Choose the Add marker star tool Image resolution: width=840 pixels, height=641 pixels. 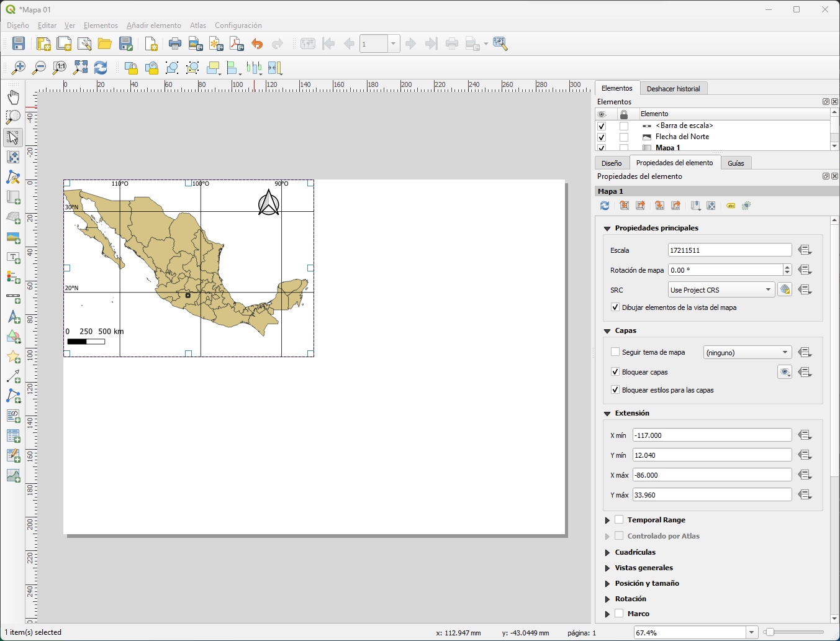click(x=13, y=357)
